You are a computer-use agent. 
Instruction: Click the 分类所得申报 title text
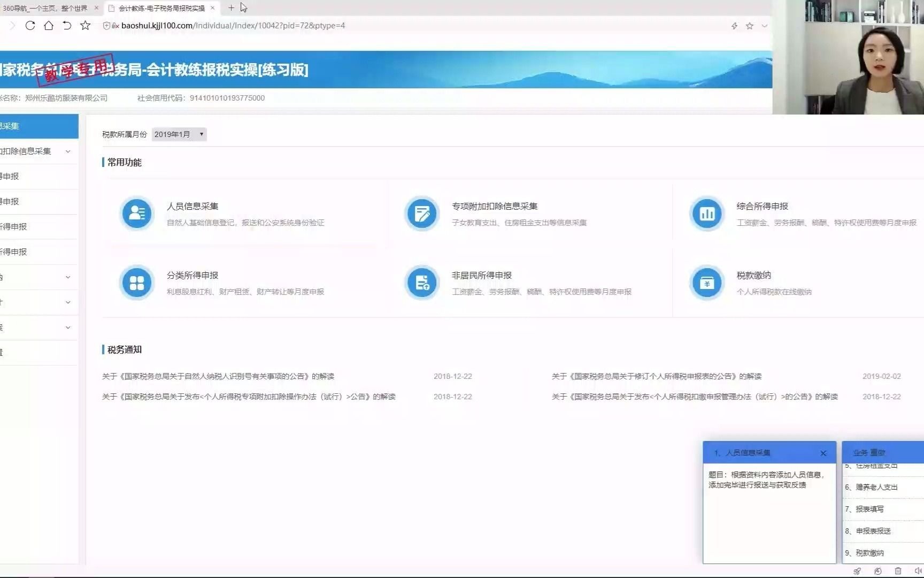tap(192, 276)
